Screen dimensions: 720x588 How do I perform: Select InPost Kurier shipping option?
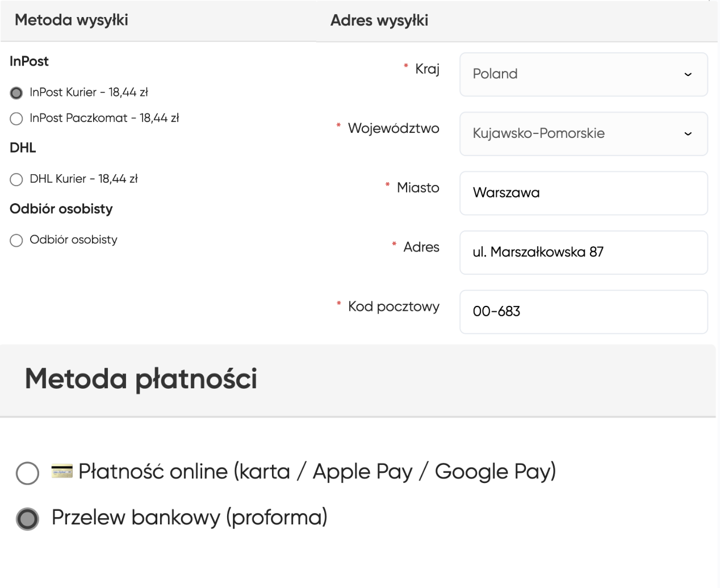point(16,93)
